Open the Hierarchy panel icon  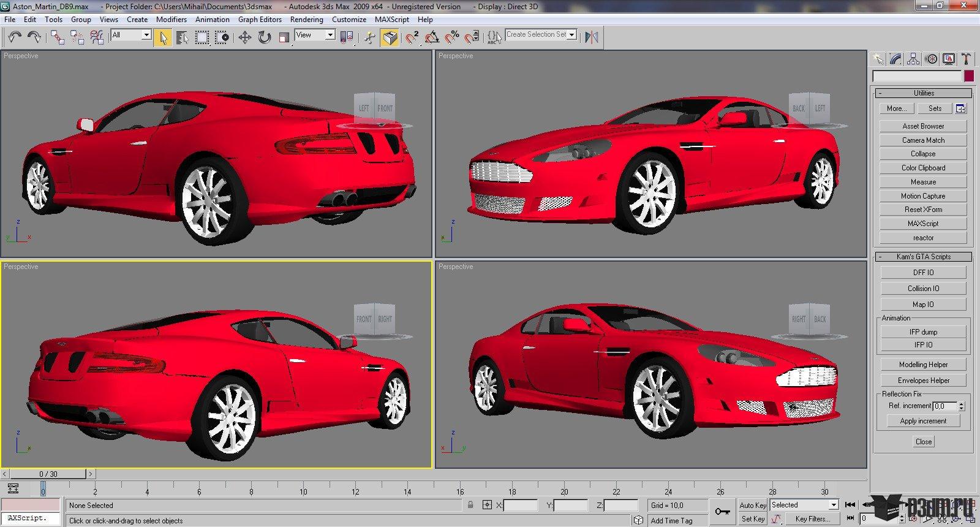tap(913, 59)
